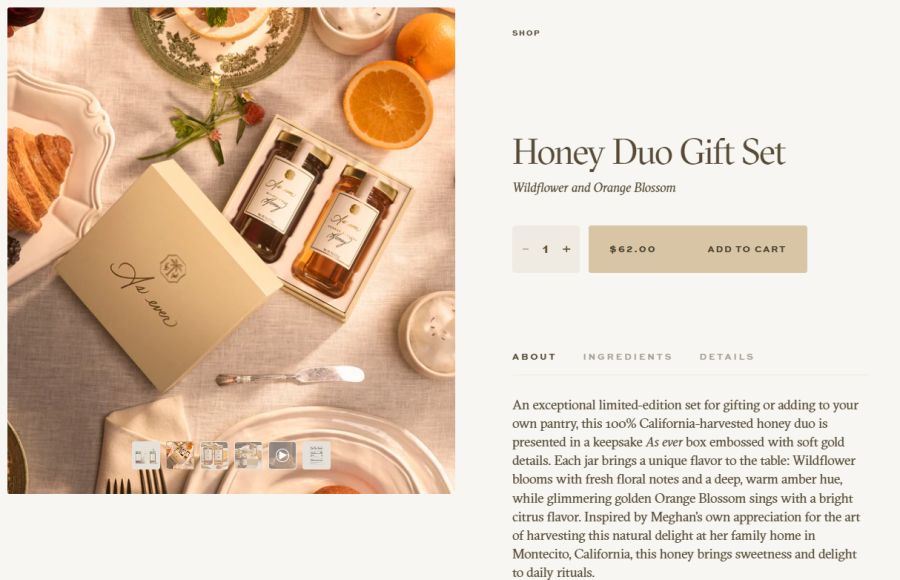Image resolution: width=900 pixels, height=580 pixels.
Task: Select the first thumbnail with two jars
Action: 146,455
